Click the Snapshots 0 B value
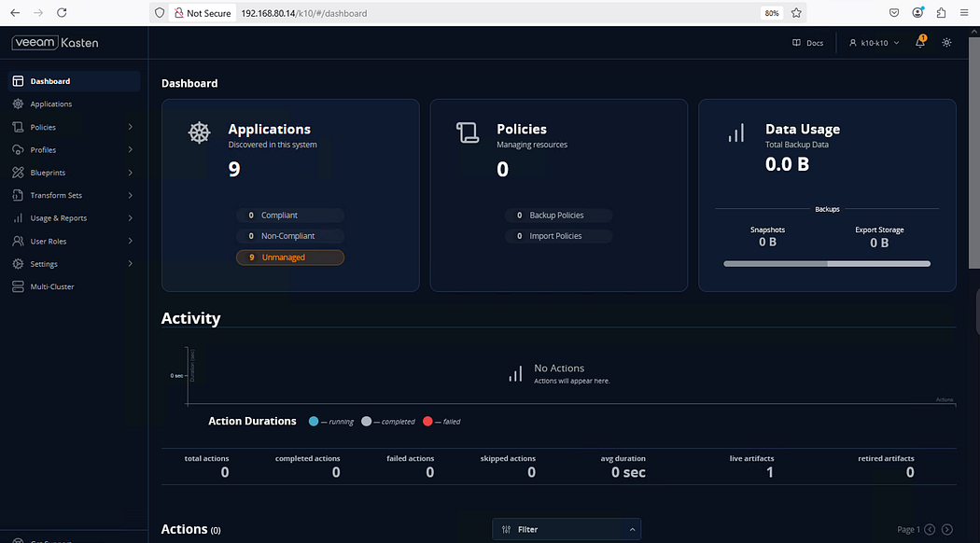The height and width of the screenshot is (543, 980). (767, 242)
